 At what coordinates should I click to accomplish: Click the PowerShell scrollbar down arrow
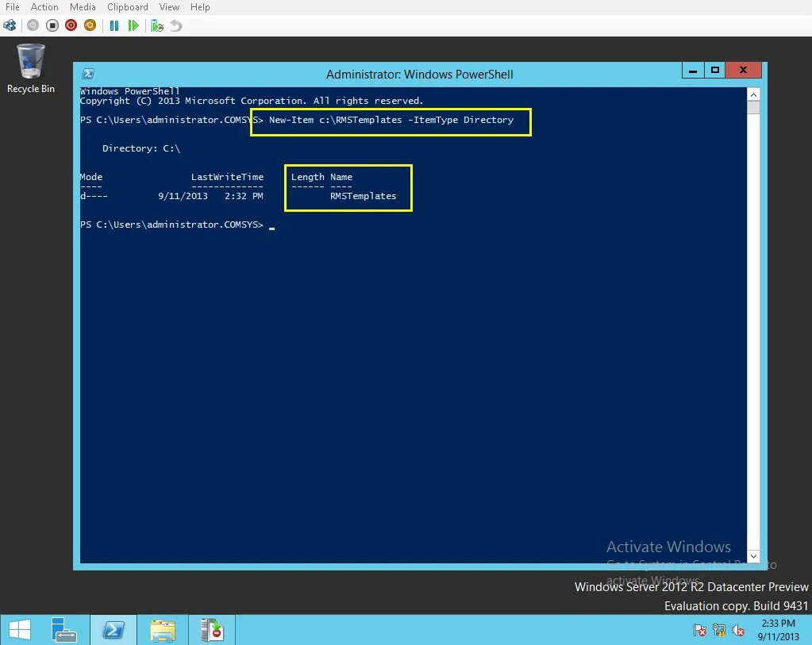[753, 556]
